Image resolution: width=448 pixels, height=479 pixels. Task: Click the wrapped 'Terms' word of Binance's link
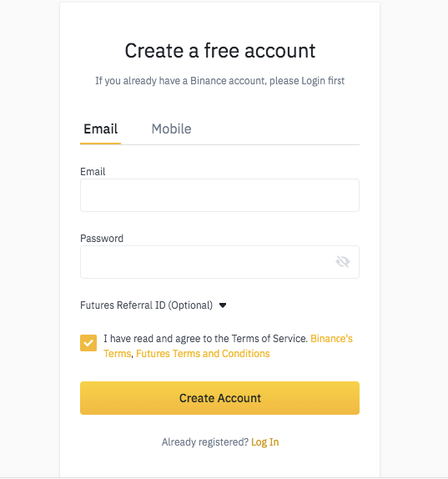pyautogui.click(x=118, y=354)
